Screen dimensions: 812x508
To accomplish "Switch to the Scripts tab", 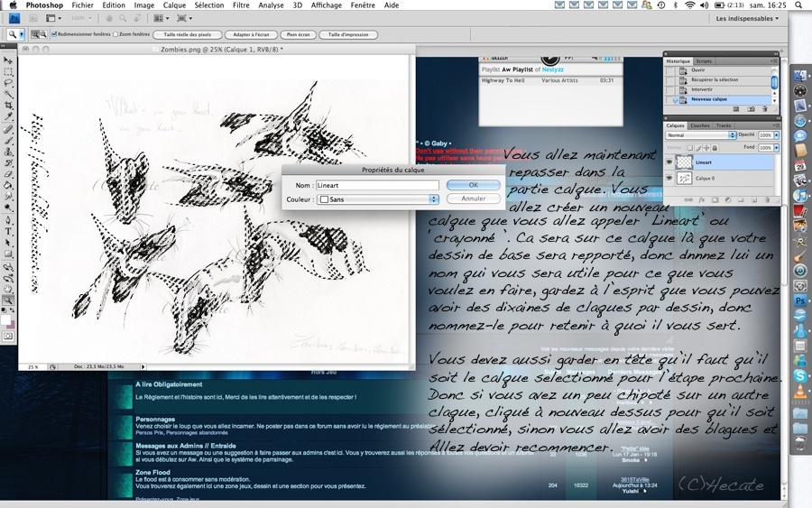I will click(x=704, y=61).
